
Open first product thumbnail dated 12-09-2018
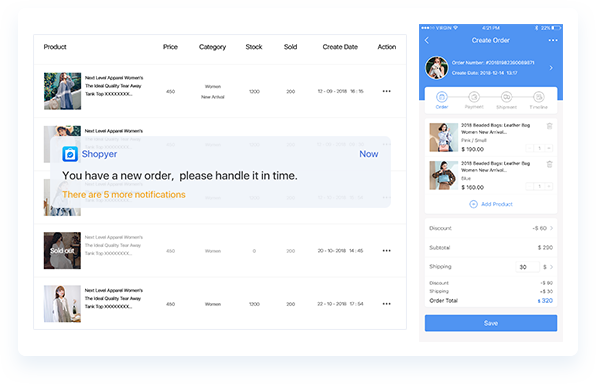62,91
